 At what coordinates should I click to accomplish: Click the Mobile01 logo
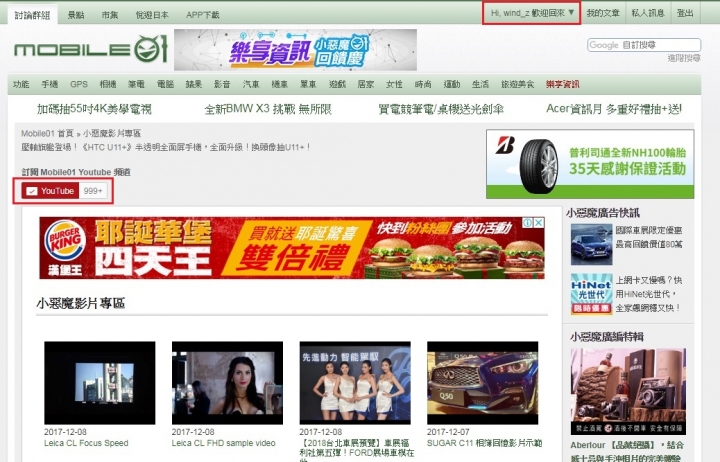pyautogui.click(x=90, y=49)
